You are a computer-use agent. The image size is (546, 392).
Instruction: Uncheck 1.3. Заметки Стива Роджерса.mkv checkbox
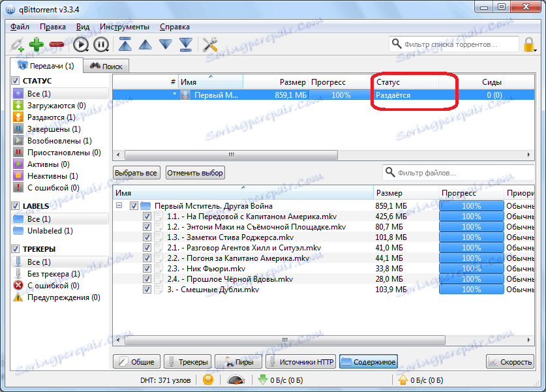click(147, 237)
